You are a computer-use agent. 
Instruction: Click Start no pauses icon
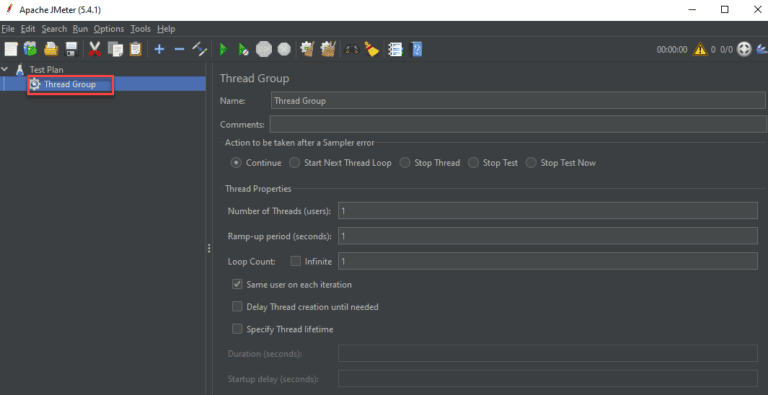(x=243, y=49)
